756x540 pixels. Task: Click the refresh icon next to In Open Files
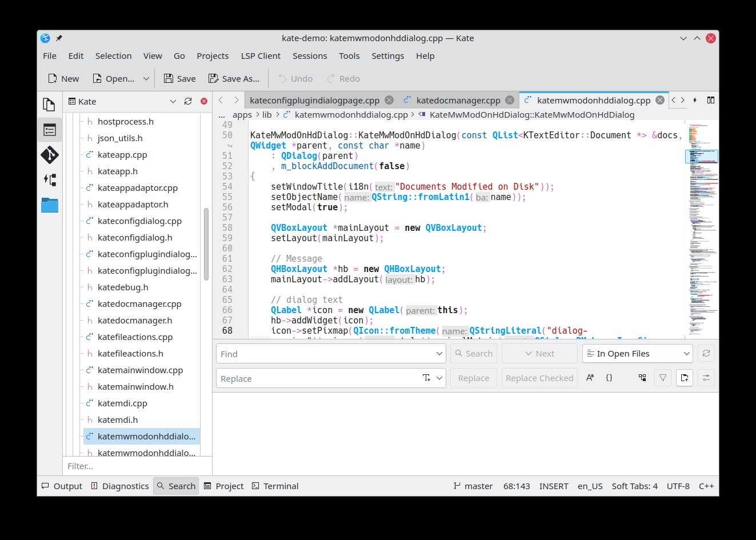coord(706,354)
